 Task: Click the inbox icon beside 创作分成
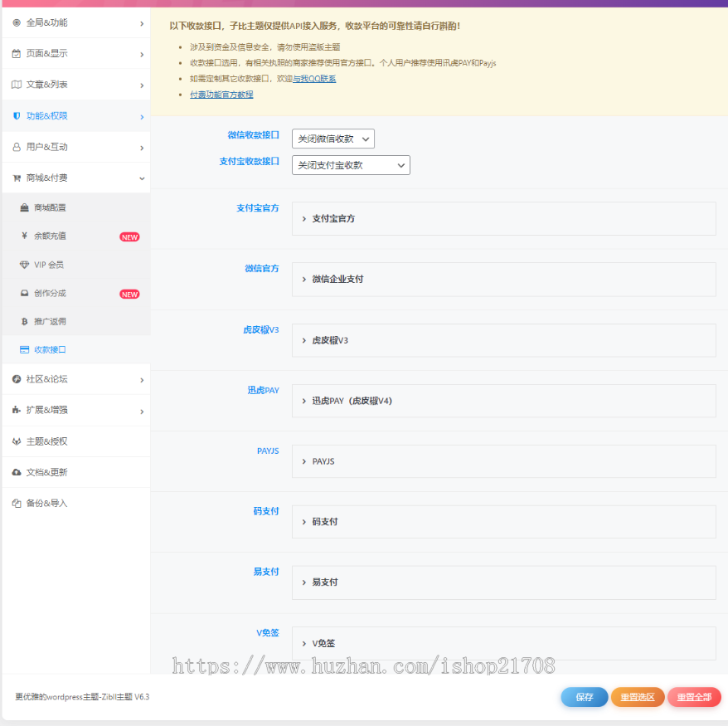coord(25,293)
